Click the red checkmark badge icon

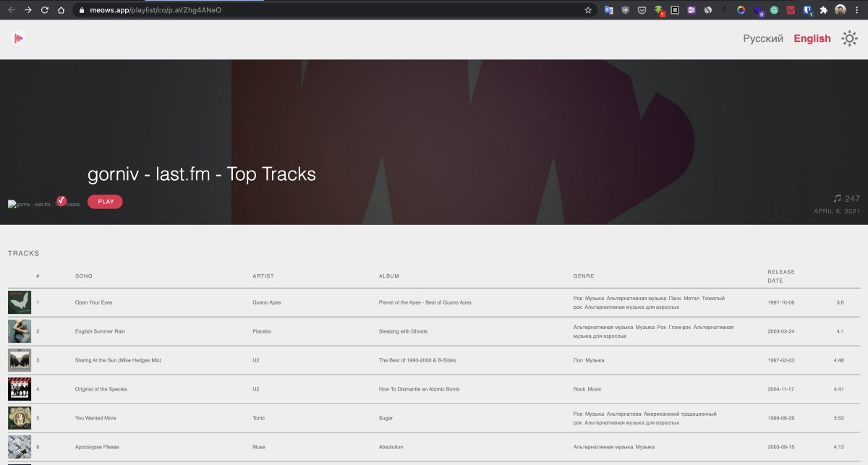click(61, 200)
